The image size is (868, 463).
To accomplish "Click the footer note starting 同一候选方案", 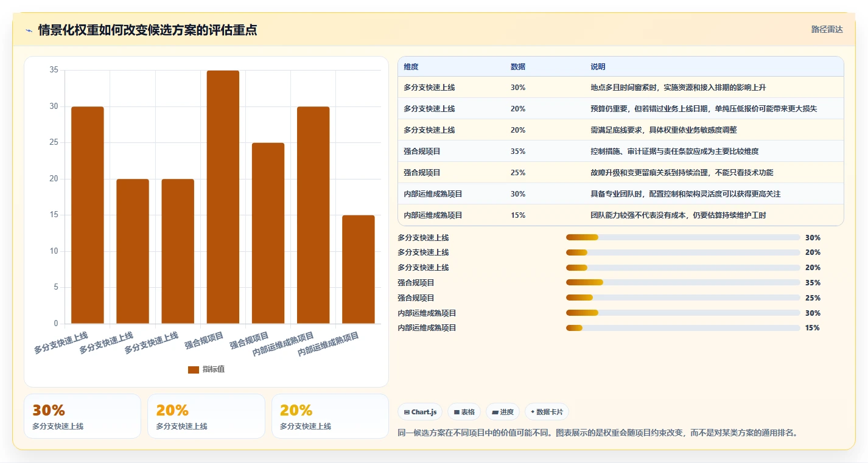I will 597,433.
